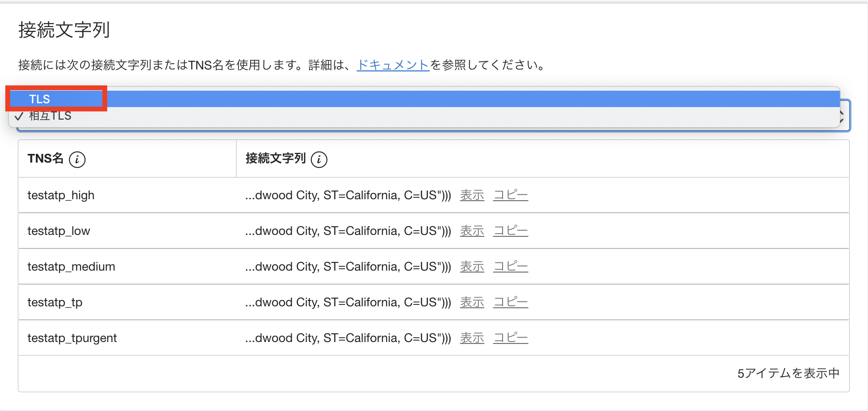This screenshot has height=411, width=868.
Task: Click the 接続文字列 page heading
Action: tap(64, 30)
